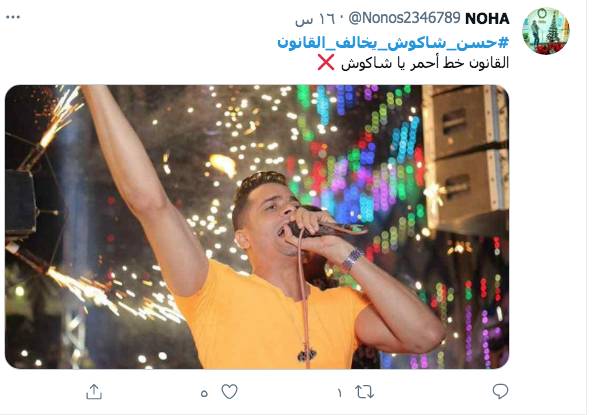Viewport: 593px width, 415px height.
Task: Like the tweet with the heart icon
Action: (229, 392)
